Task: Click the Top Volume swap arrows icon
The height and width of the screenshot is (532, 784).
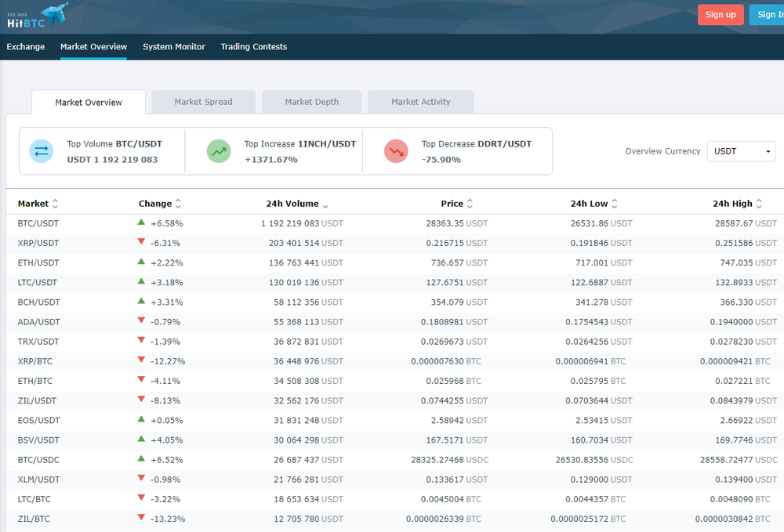Action: click(42, 151)
